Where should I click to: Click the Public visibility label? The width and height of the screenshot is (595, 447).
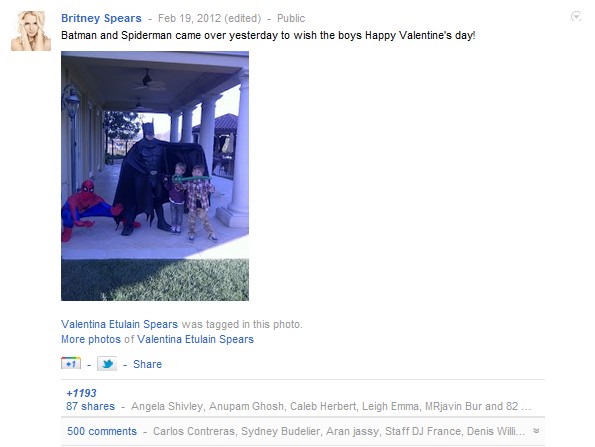[x=291, y=18]
